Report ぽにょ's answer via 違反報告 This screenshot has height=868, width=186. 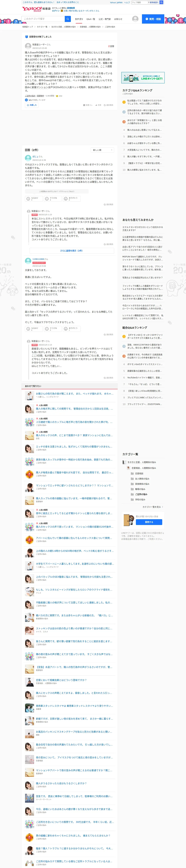(108, 205)
